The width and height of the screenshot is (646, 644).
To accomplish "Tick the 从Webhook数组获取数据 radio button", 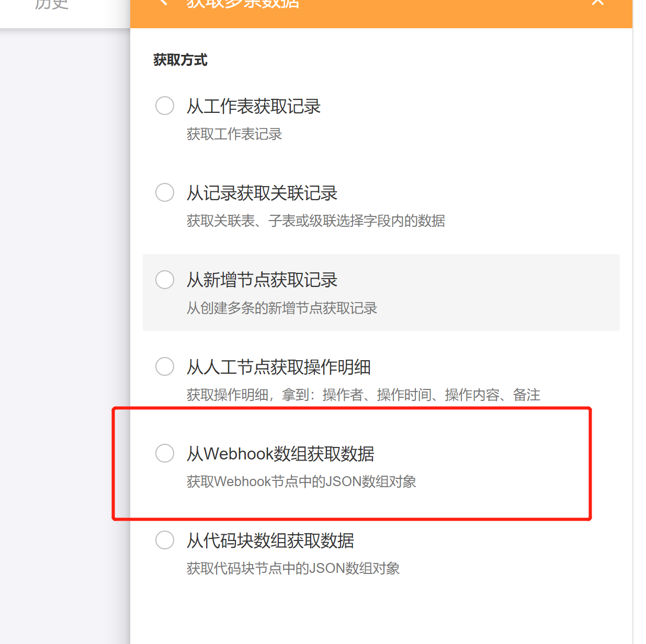I will click(x=165, y=453).
